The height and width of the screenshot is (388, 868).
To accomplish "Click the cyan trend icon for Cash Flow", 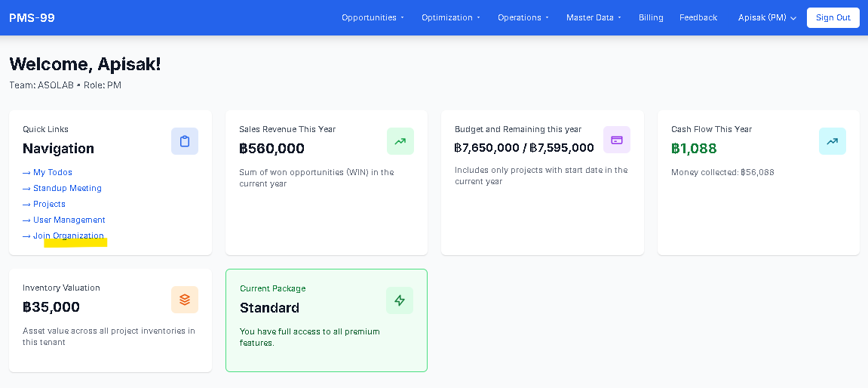I will click(832, 141).
